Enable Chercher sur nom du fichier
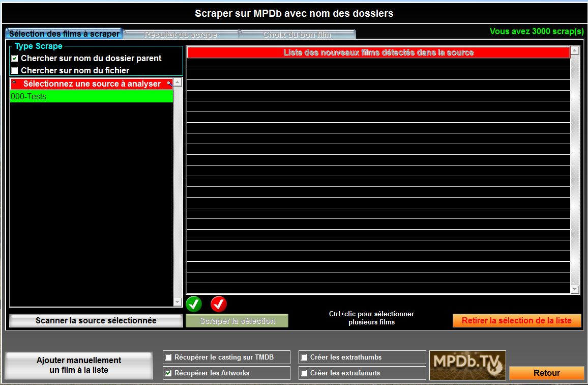Screen dimensions: 588x385 click(x=15, y=70)
